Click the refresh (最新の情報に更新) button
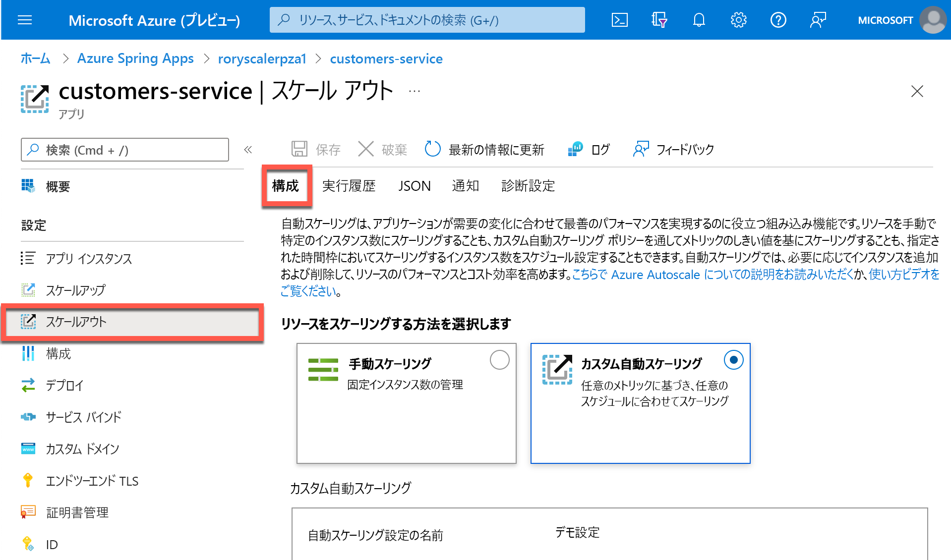The image size is (951, 560). [x=484, y=149]
